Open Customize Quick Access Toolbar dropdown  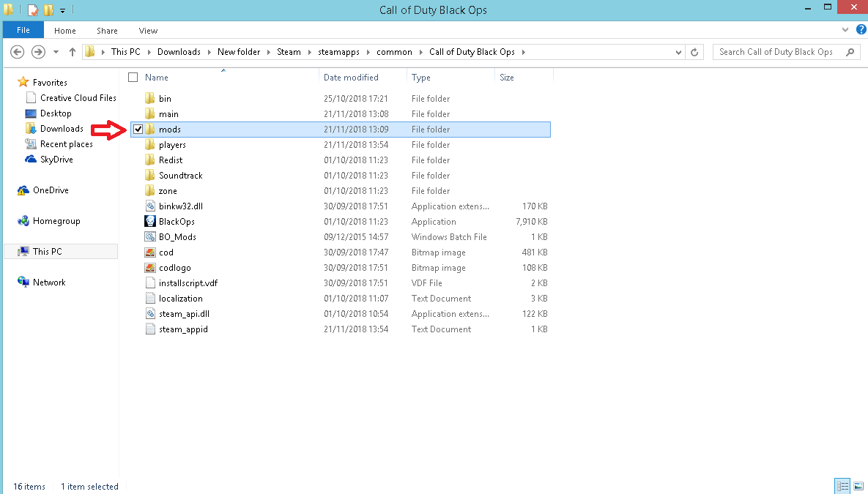click(x=62, y=10)
